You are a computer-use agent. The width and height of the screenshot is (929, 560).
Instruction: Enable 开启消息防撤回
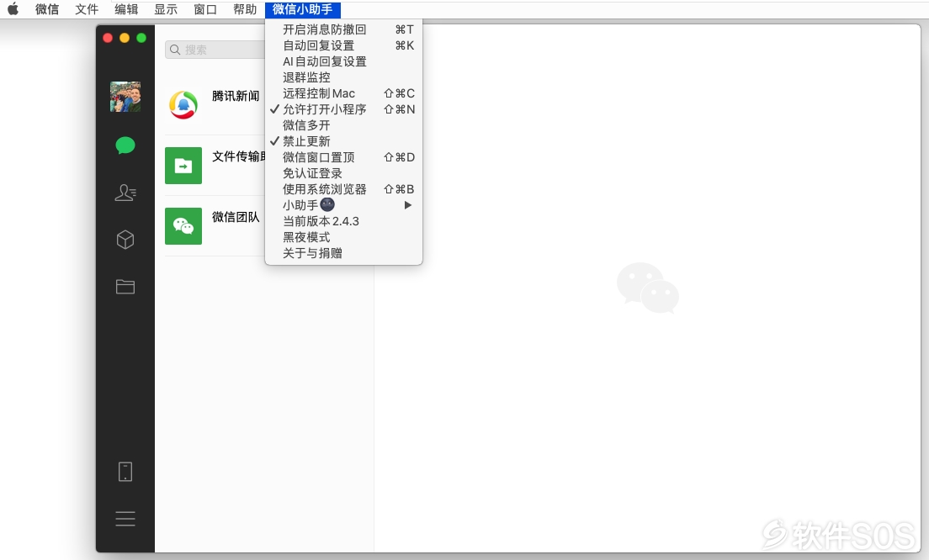click(x=343, y=29)
